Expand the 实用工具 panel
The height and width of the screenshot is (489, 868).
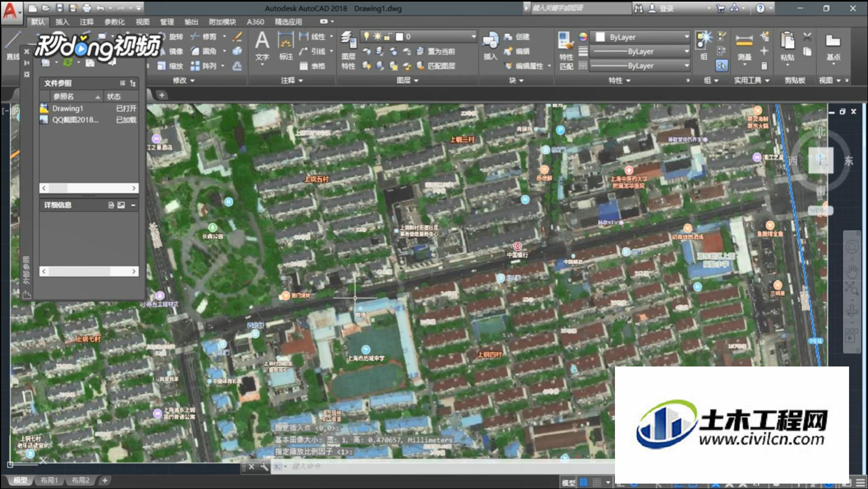tap(752, 80)
